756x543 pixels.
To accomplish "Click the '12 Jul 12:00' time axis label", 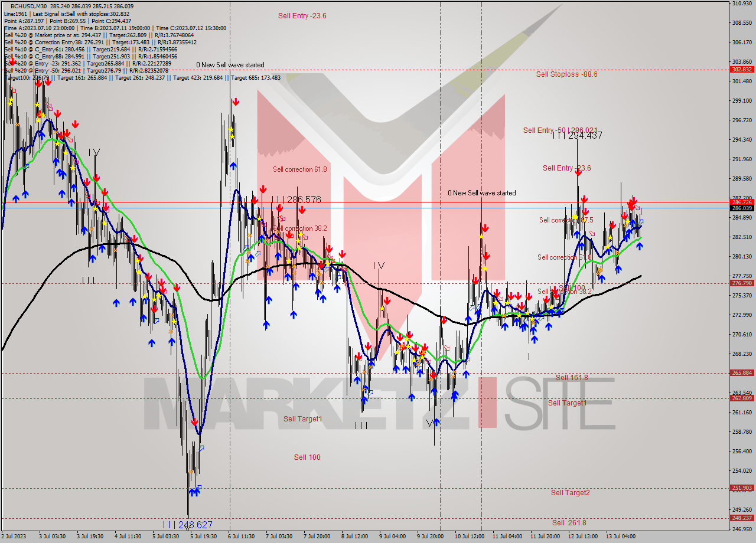I will point(583,537).
